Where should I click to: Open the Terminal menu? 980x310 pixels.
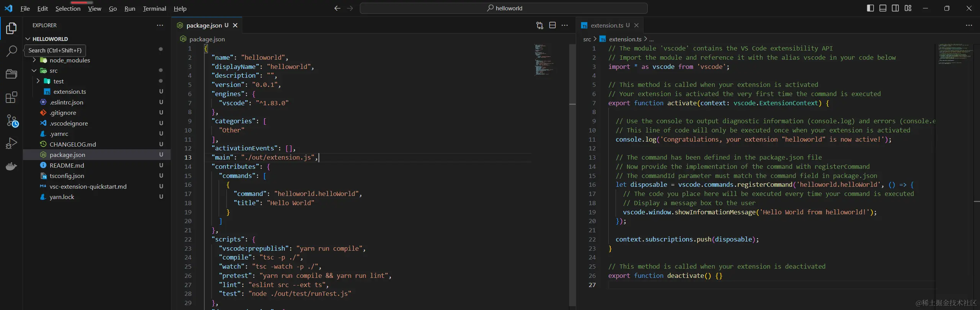pyautogui.click(x=154, y=8)
